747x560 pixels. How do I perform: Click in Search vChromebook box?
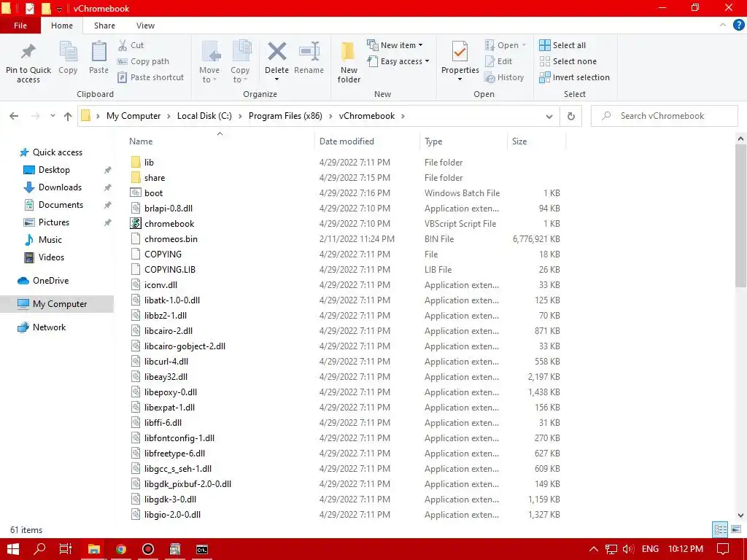pos(664,116)
